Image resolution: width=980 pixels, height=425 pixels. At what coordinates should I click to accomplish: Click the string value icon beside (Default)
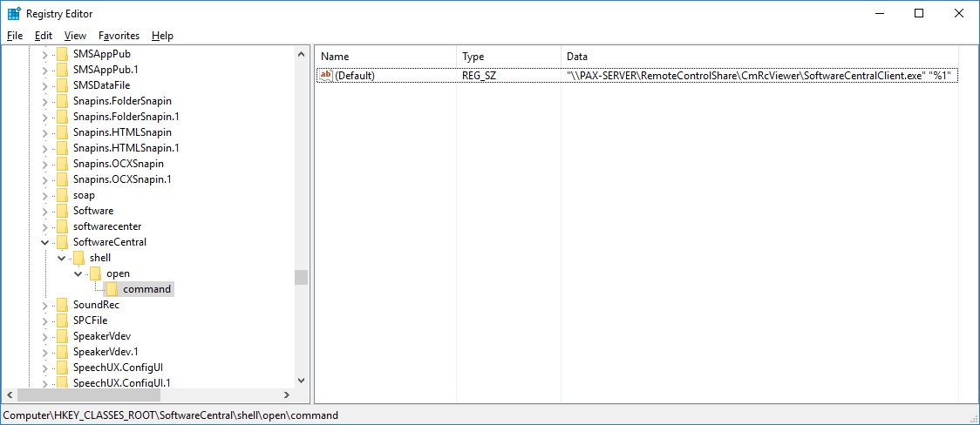(x=326, y=76)
